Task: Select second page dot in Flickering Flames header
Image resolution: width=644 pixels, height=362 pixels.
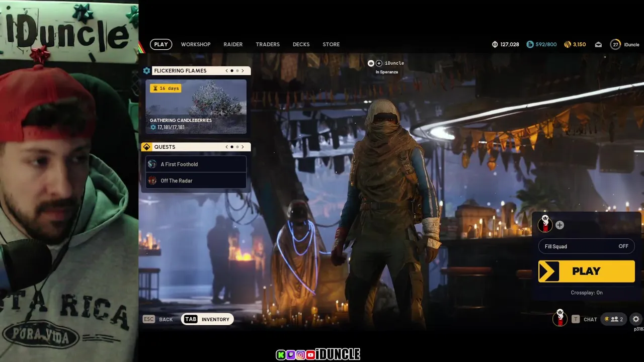Action: (237, 71)
